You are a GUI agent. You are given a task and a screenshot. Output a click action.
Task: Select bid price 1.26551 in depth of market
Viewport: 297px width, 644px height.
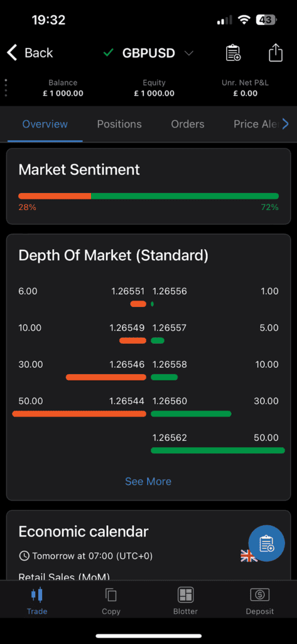(127, 291)
